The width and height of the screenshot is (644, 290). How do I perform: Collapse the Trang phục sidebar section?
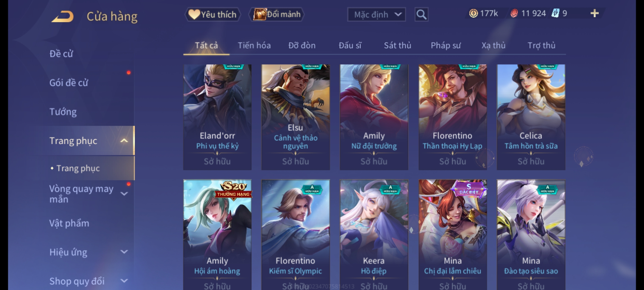pos(124,141)
